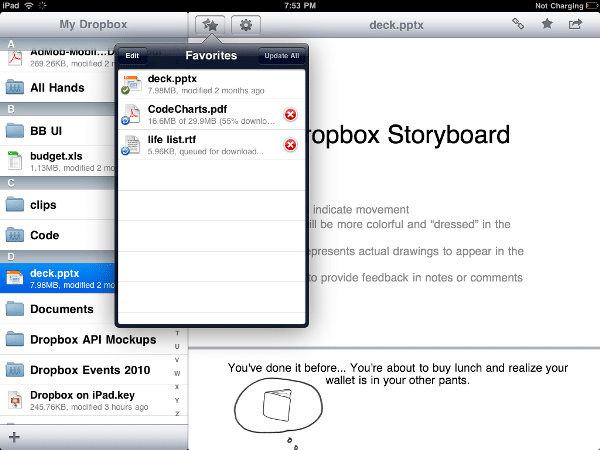Open deck.pptx in Favorites list
Image resolution: width=600 pixels, height=450 pixels.
pos(212,84)
